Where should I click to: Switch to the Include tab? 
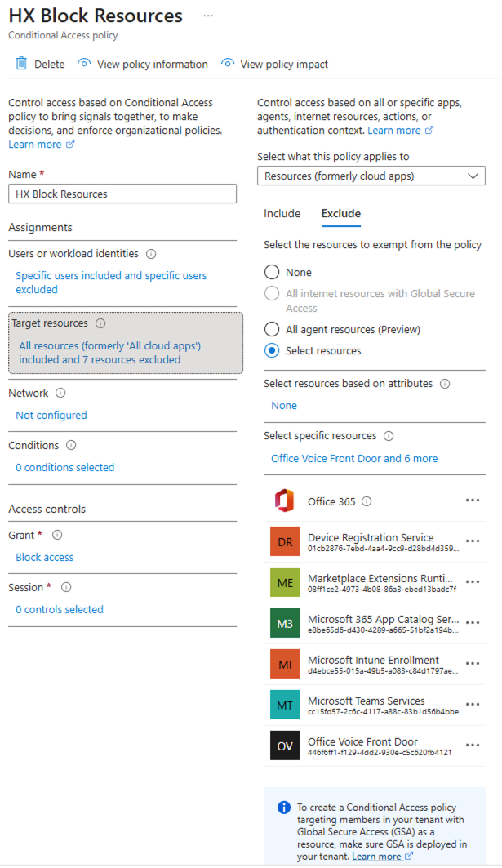pyautogui.click(x=282, y=214)
